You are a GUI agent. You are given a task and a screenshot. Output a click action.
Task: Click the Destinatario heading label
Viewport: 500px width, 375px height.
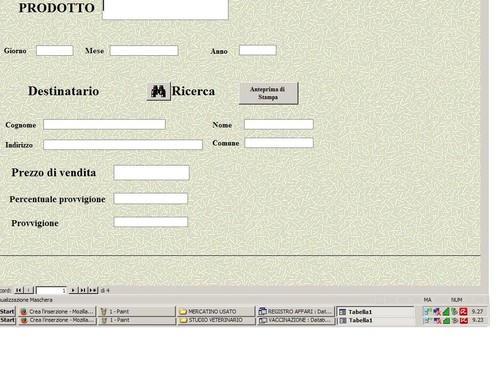(63, 91)
